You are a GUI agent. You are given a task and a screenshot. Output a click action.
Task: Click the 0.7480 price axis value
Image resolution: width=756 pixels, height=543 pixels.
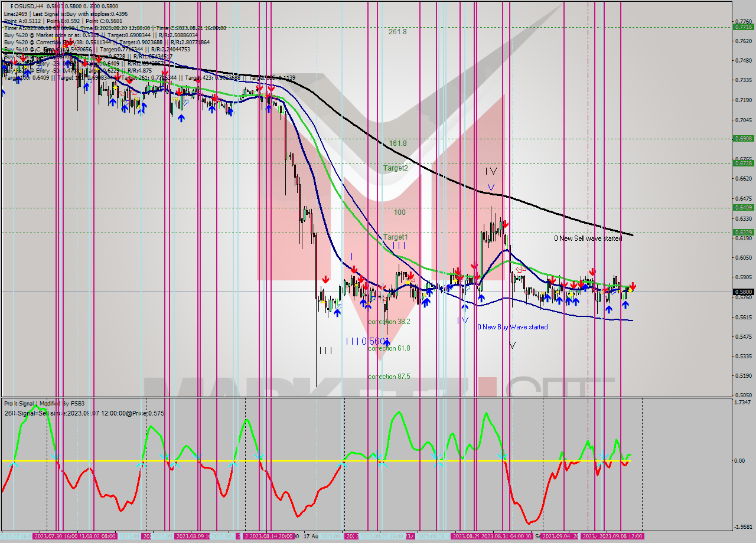(x=743, y=60)
